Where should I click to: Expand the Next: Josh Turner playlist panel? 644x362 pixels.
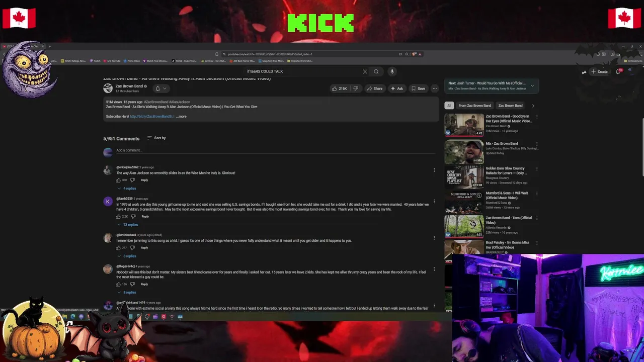click(x=532, y=85)
